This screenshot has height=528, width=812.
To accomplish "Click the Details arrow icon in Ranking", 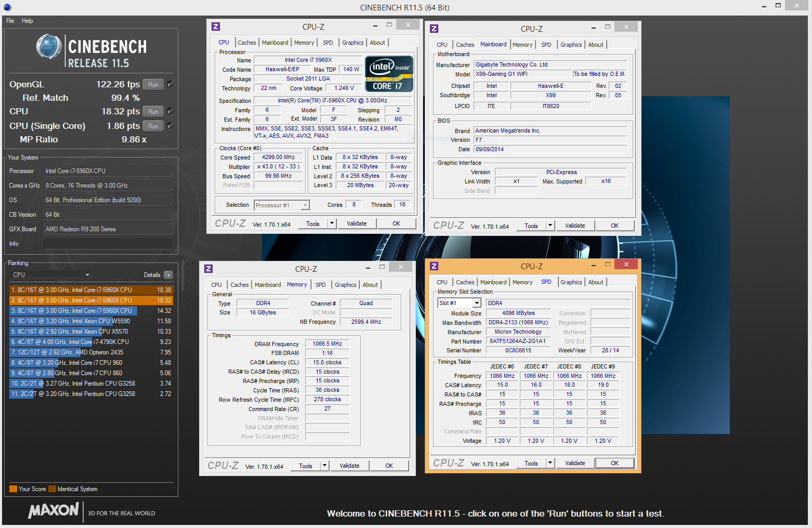I will [168, 275].
